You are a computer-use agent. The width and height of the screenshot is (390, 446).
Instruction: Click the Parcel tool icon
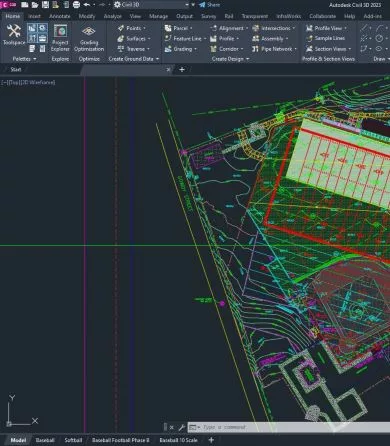[x=168, y=28]
